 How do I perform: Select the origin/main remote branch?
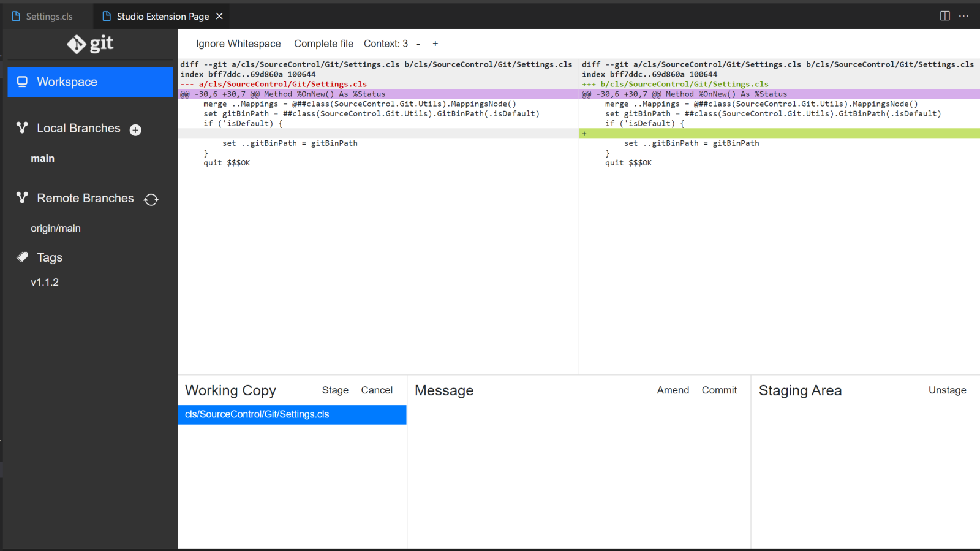(x=56, y=228)
